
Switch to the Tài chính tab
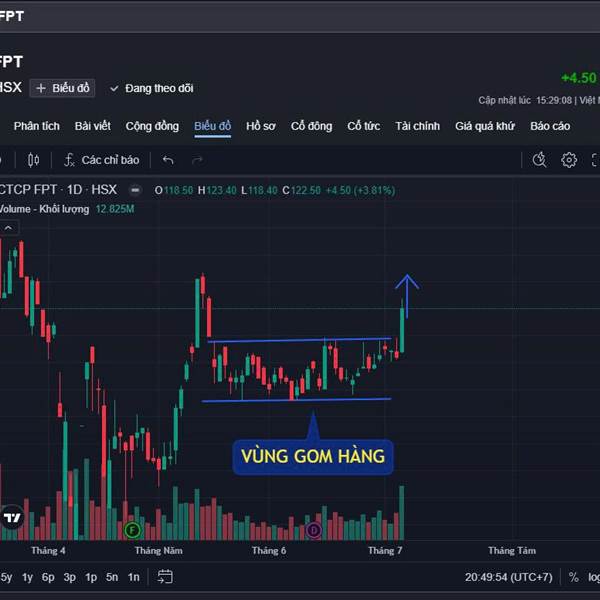coord(417,126)
